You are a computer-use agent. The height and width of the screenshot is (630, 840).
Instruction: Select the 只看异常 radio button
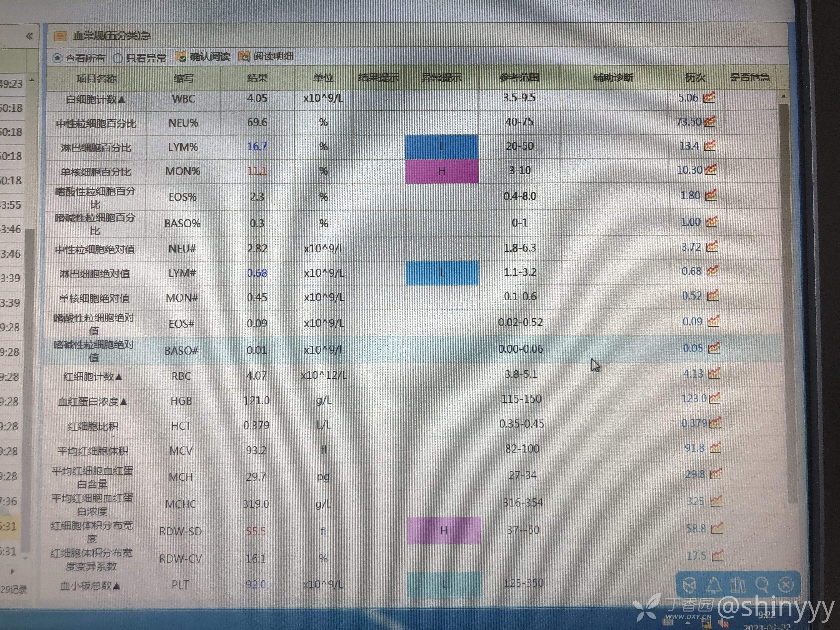click(118, 58)
